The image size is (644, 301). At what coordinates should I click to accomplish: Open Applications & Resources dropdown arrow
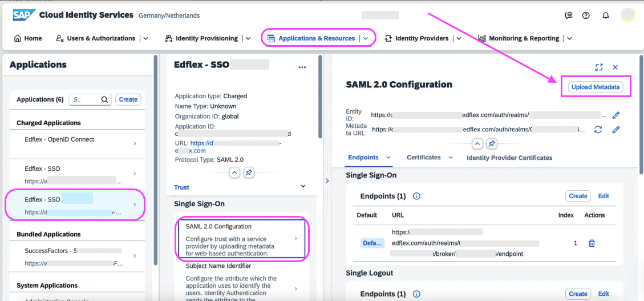[x=365, y=38]
